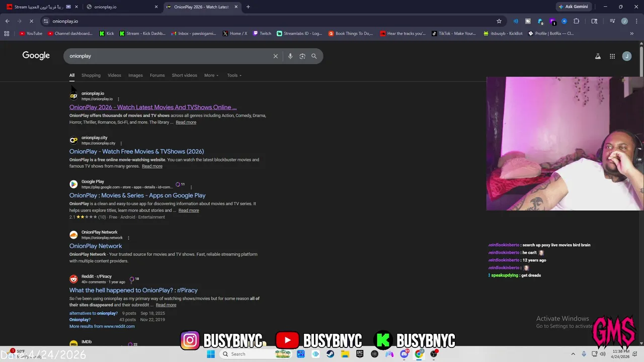
Task: Switch to the Images tab
Action: point(135,75)
